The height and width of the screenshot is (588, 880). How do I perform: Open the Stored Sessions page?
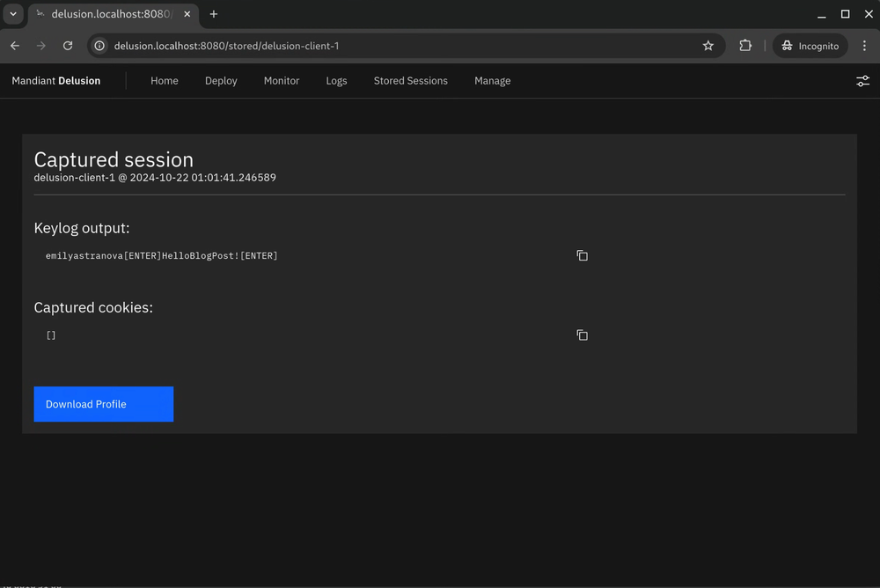(x=411, y=81)
